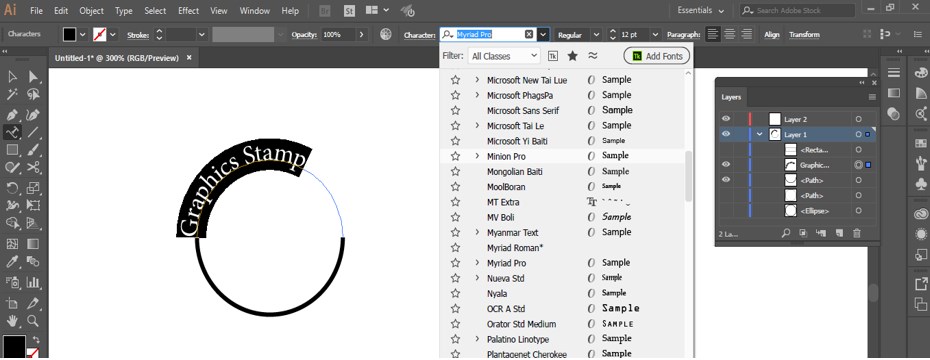
Task: Select the Paintbrush tool
Action: click(x=33, y=150)
